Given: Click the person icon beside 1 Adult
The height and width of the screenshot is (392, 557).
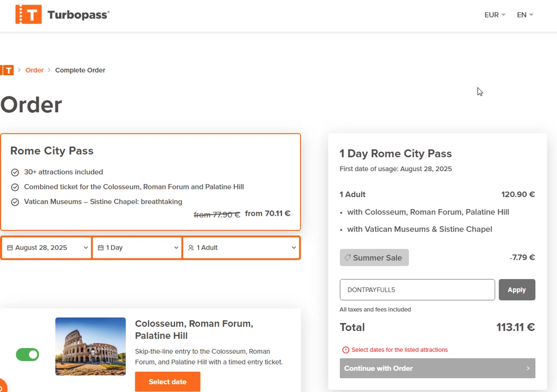Looking at the screenshot, I should pyautogui.click(x=191, y=248).
